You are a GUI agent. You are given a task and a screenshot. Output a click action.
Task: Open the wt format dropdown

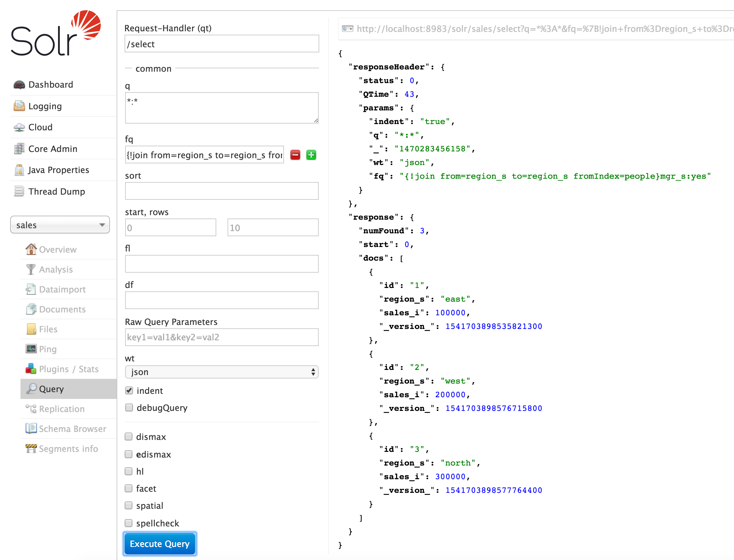[x=222, y=372]
